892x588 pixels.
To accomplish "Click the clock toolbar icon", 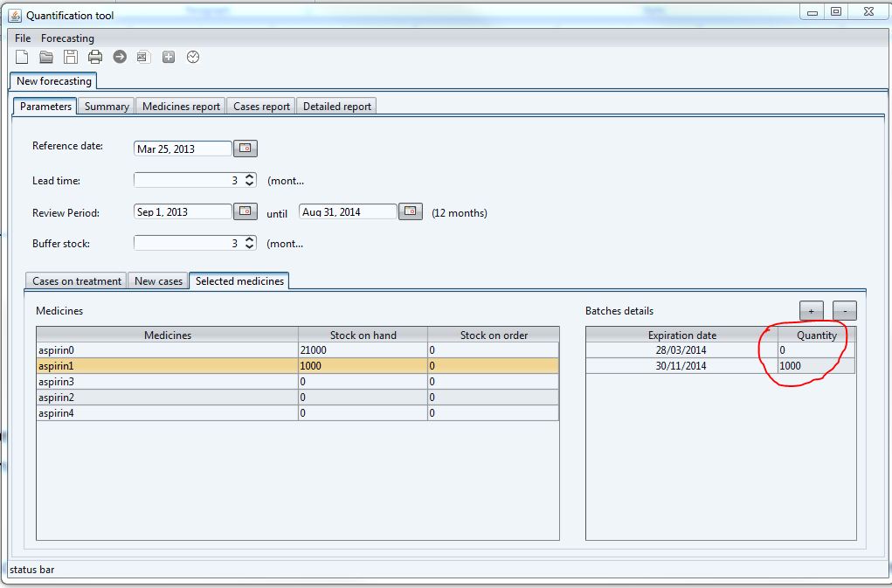I will pyautogui.click(x=193, y=57).
